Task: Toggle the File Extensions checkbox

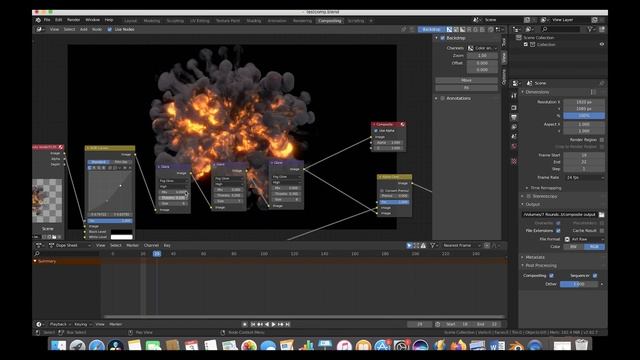Action: (558, 231)
